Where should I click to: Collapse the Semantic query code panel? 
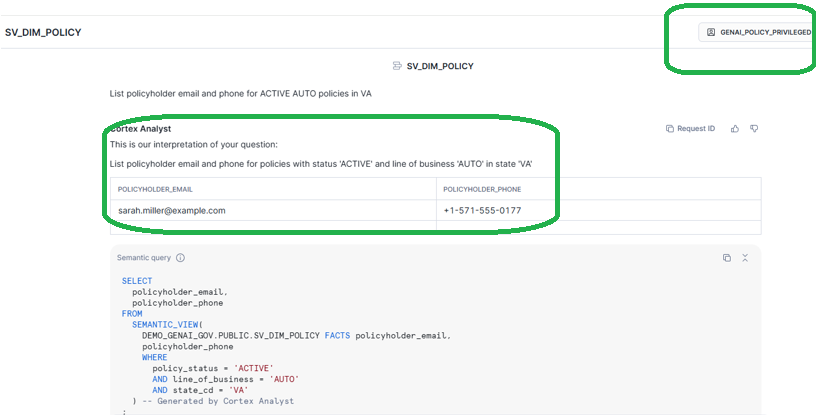coord(745,258)
